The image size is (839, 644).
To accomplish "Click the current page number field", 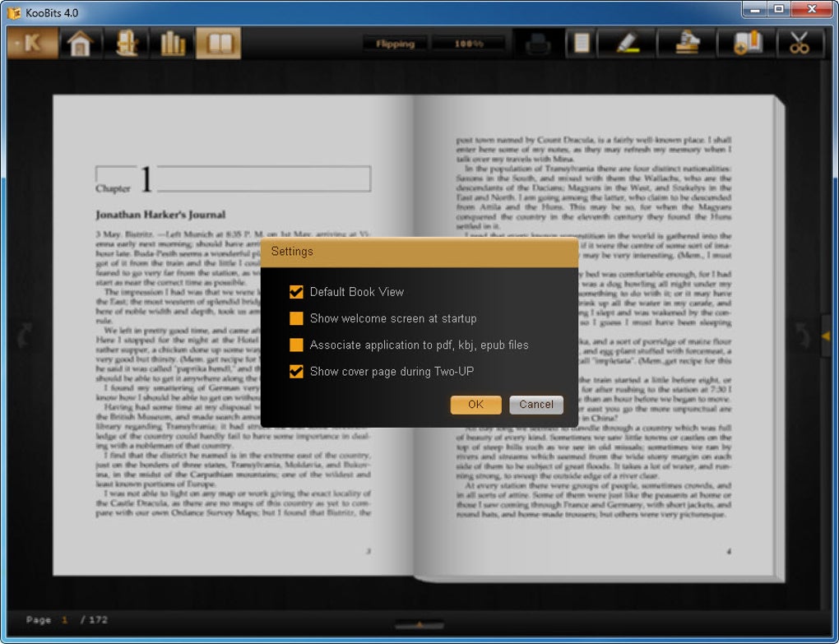I will (65, 620).
